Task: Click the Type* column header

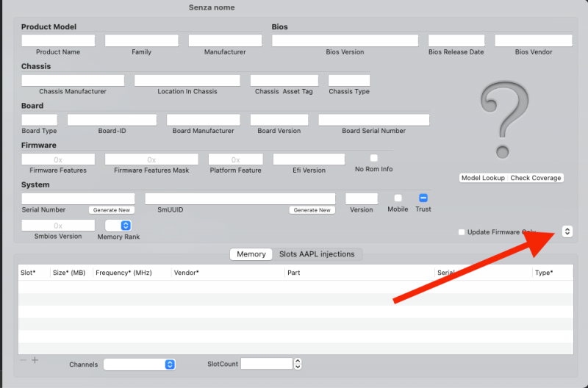Action: [x=553, y=273]
